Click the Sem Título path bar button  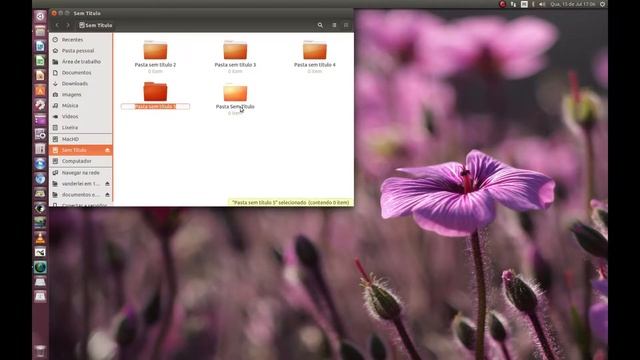(96, 25)
